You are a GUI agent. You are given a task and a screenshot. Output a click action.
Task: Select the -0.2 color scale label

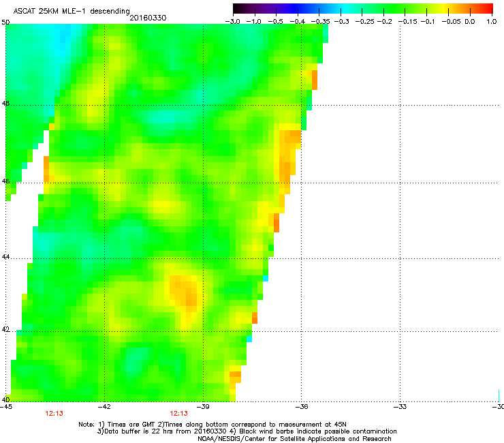[384, 22]
